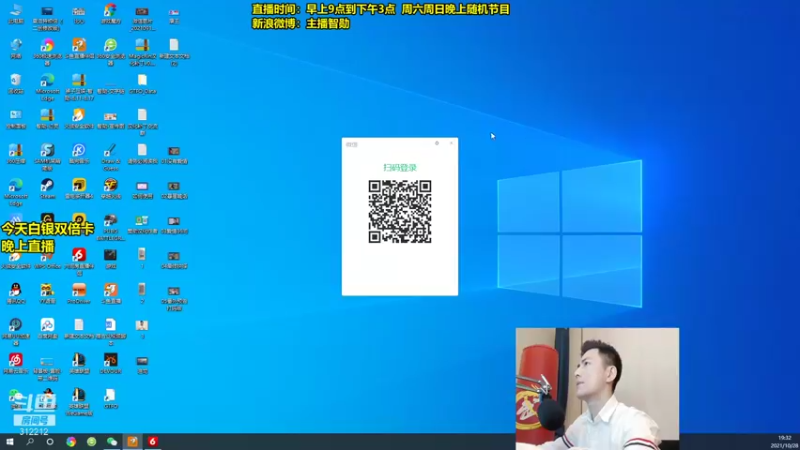Open Cortana circle on the taskbar
Screen dimensions: 800x450
point(50,441)
